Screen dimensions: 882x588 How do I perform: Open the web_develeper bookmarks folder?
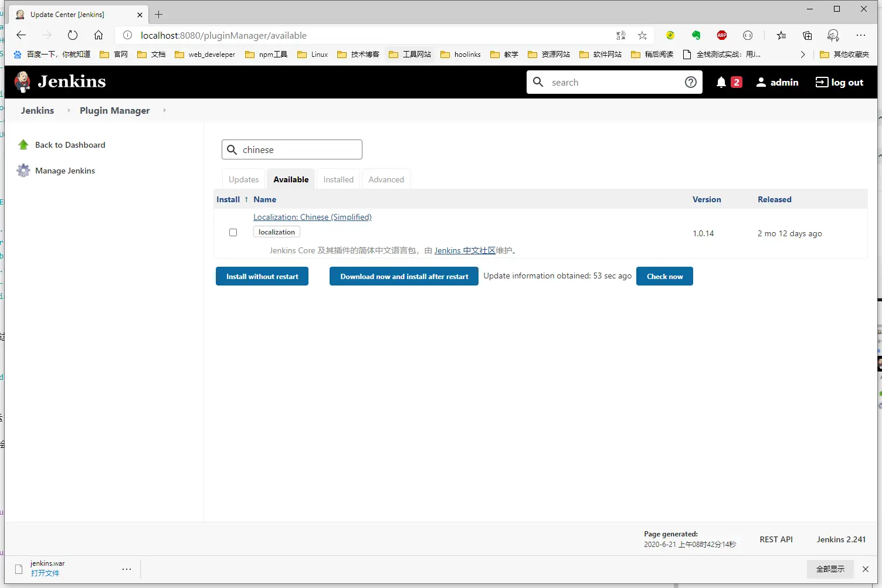coord(205,55)
